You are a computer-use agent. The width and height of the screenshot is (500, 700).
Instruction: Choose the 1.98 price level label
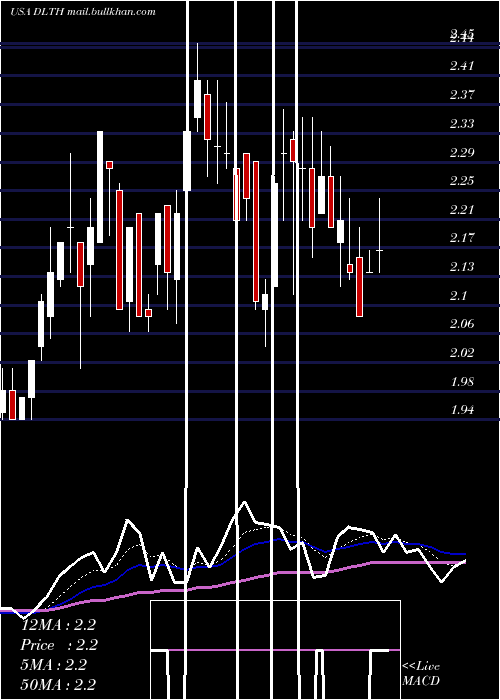pyautogui.click(x=462, y=382)
